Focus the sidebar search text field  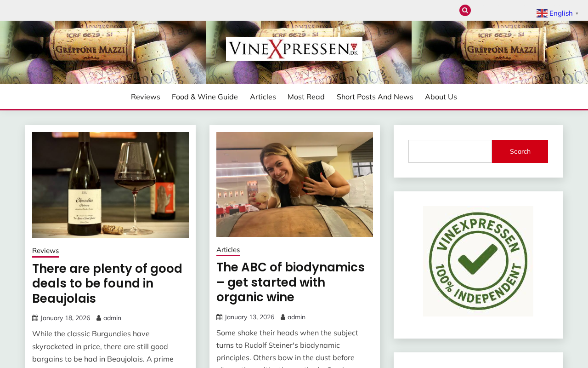pyautogui.click(x=450, y=151)
